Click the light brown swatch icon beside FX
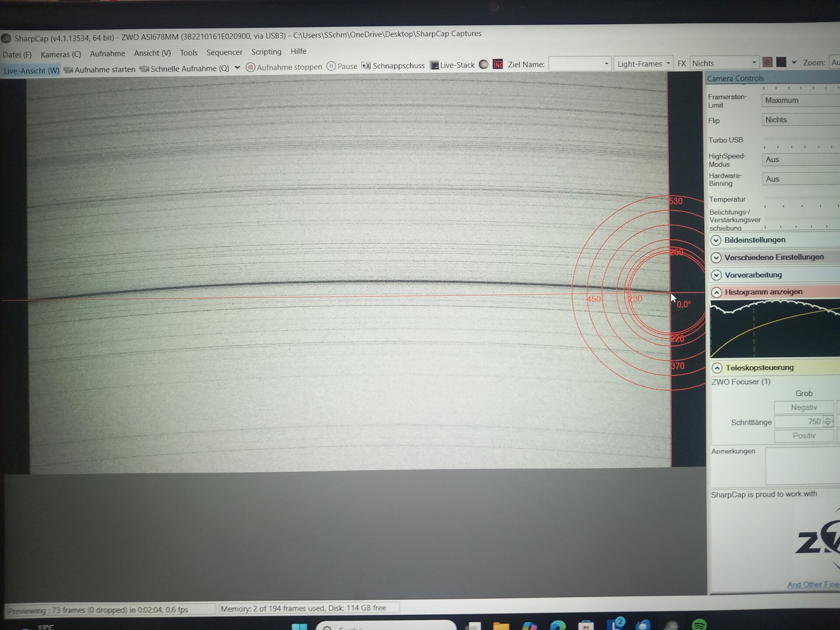Image resolution: width=840 pixels, height=630 pixels. [x=767, y=62]
